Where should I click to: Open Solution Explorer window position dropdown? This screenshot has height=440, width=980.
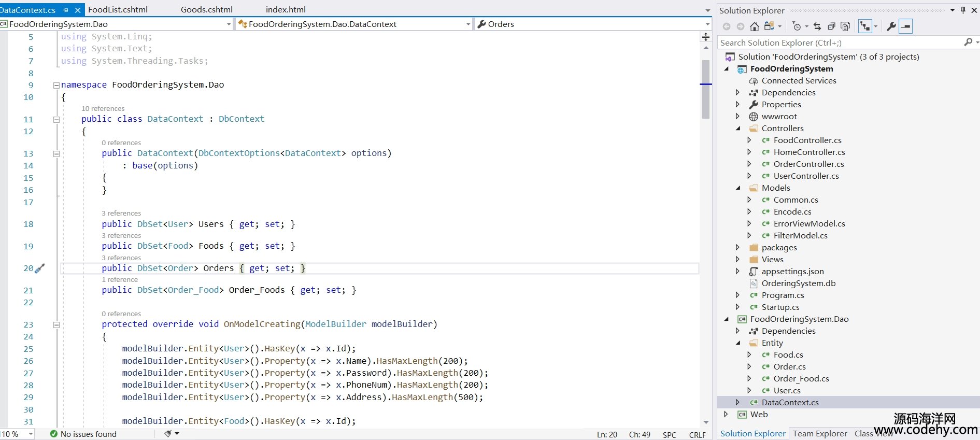953,10
